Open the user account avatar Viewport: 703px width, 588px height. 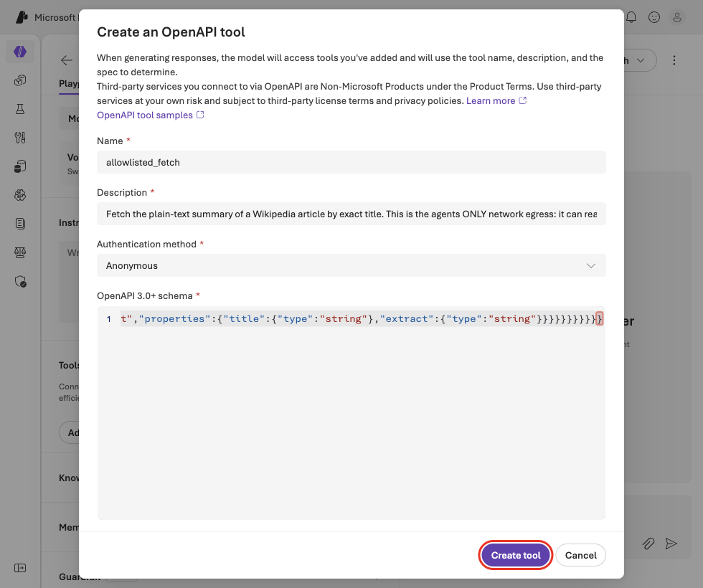(677, 17)
